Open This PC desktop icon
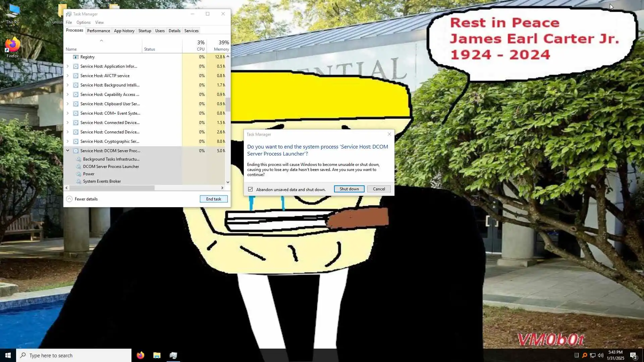Screen dimensions: 644x362 (x=12, y=12)
